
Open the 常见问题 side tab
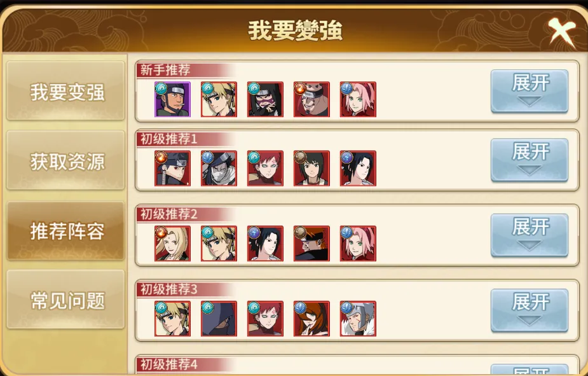pyautogui.click(x=65, y=300)
